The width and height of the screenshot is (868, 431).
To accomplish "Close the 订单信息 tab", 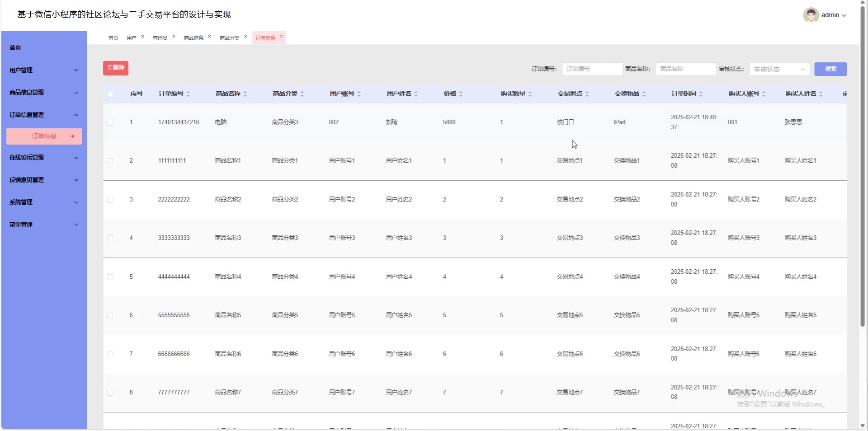I will [x=281, y=37].
